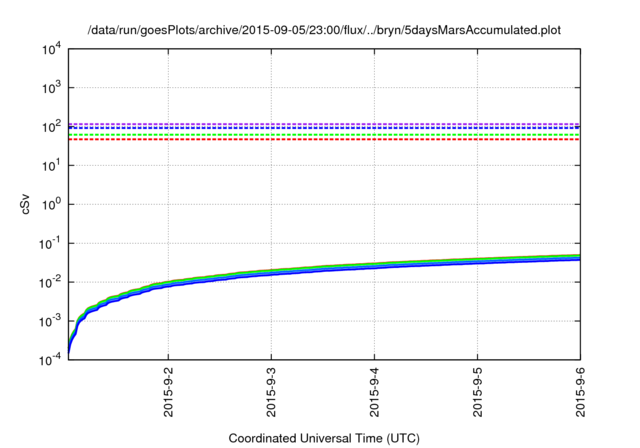Image resolution: width=640 pixels, height=448 pixels.
Task: Click the 2015-9-5 date label
Action: coord(478,392)
